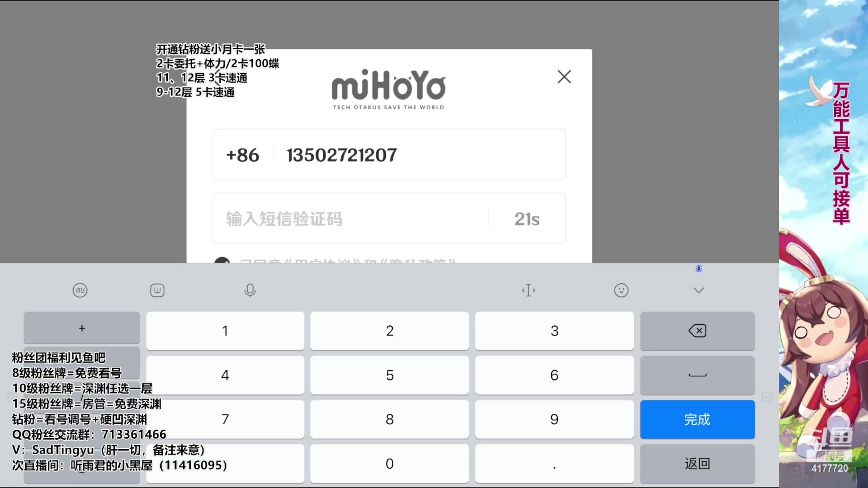The image size is (868, 488).
Task: Click the miHoYo logo
Action: pos(389,89)
